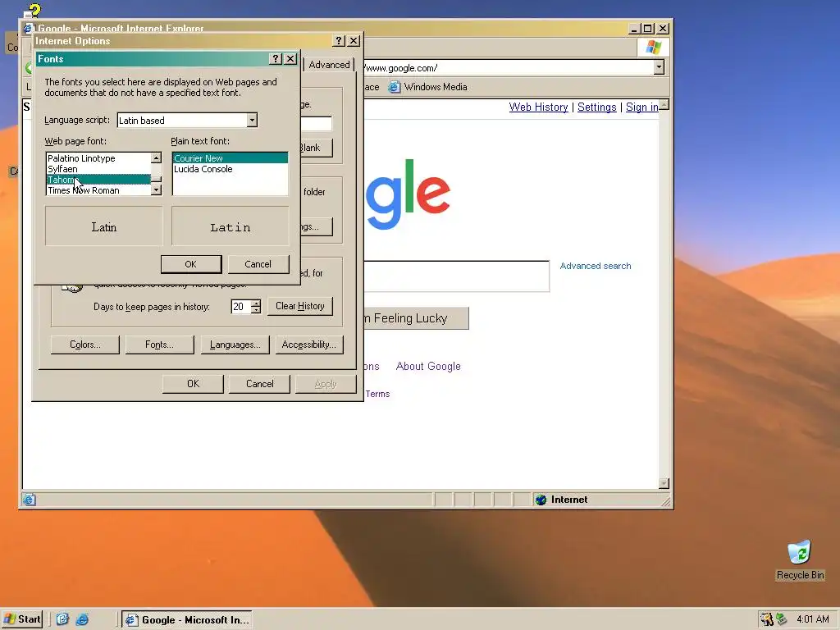Select Courier New plain text font
Image resolution: width=840 pixels, height=630 pixels.
230,158
